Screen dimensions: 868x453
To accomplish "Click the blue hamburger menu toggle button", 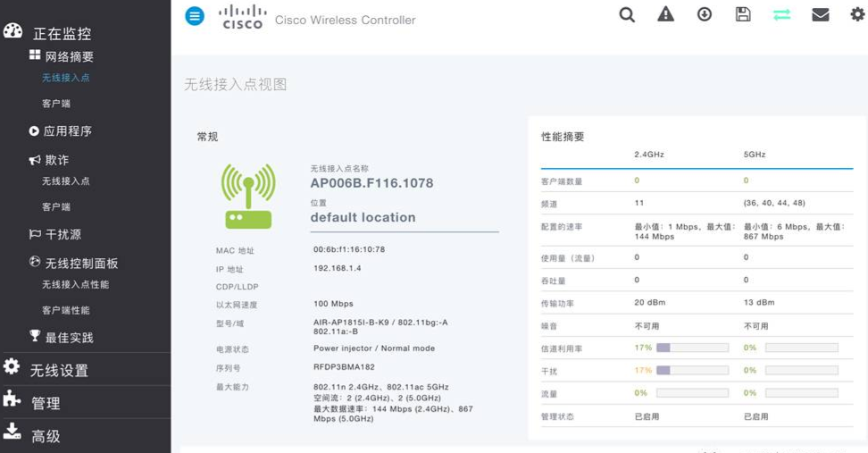I will pyautogui.click(x=195, y=16).
